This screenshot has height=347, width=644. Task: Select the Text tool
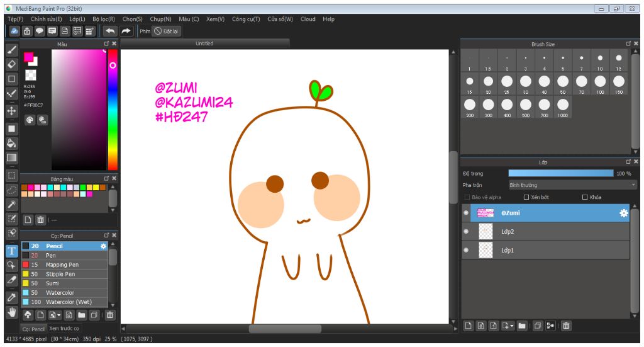(12, 251)
